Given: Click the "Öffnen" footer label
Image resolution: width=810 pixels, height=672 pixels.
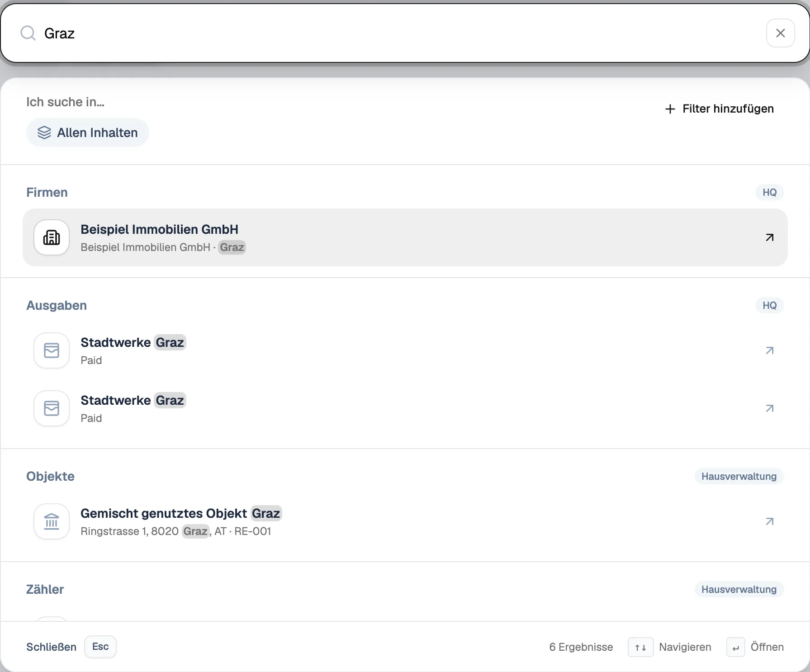Looking at the screenshot, I should [x=767, y=647].
